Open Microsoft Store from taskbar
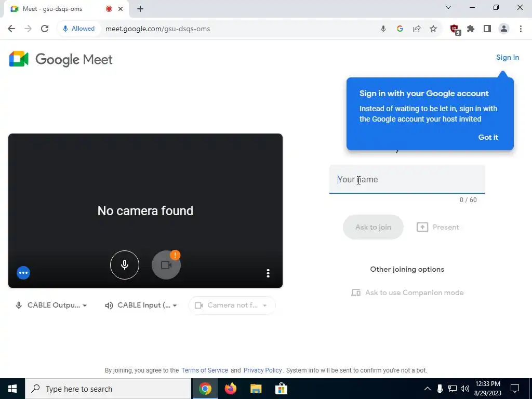532x399 pixels. click(x=281, y=389)
